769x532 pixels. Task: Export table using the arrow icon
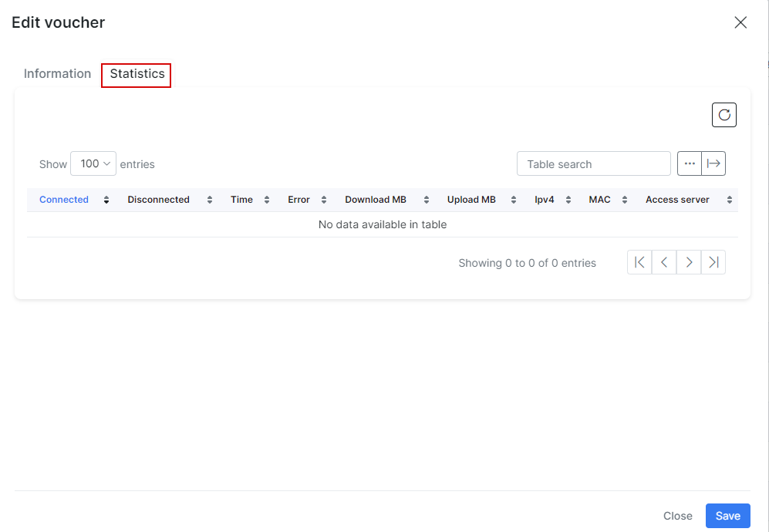[x=713, y=163]
